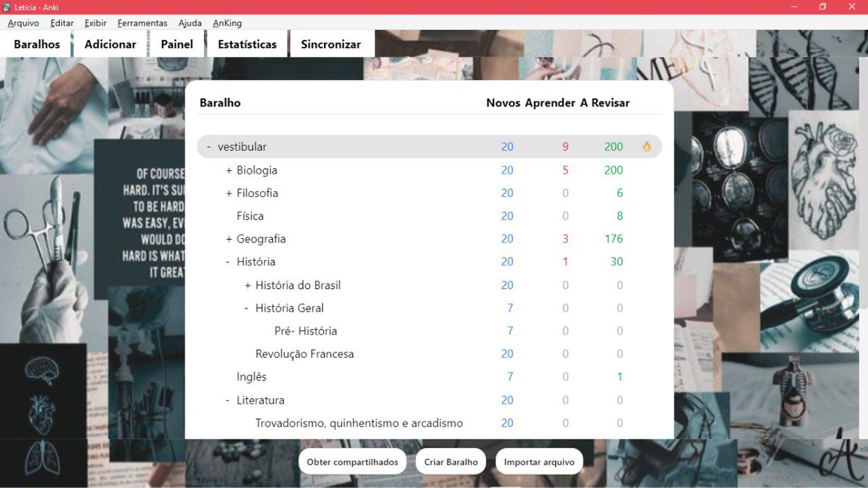The image size is (868, 488).
Task: Open the Revolução Francesa deck
Action: [305, 354]
